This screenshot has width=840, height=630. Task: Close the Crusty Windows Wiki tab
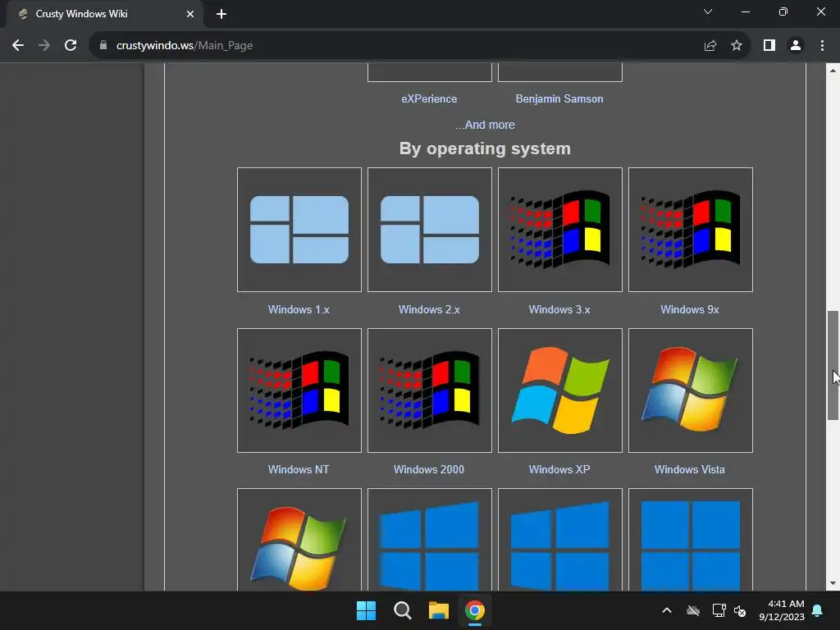(190, 14)
